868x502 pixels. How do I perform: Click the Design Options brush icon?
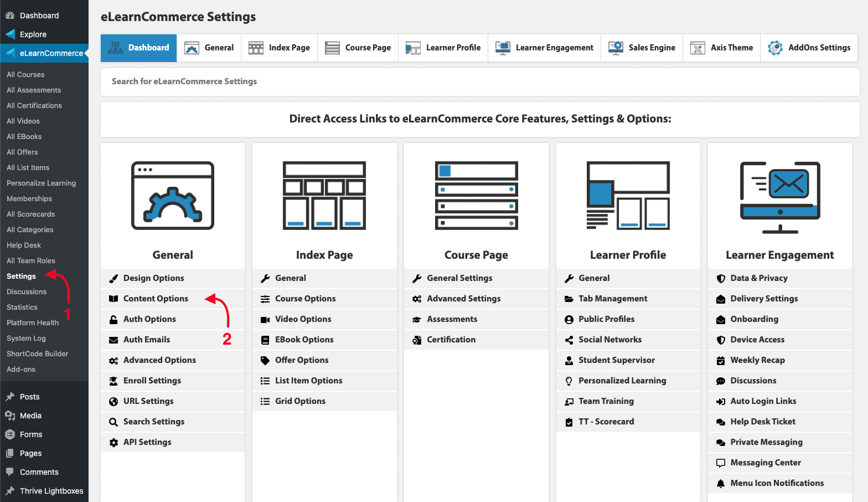click(x=113, y=279)
